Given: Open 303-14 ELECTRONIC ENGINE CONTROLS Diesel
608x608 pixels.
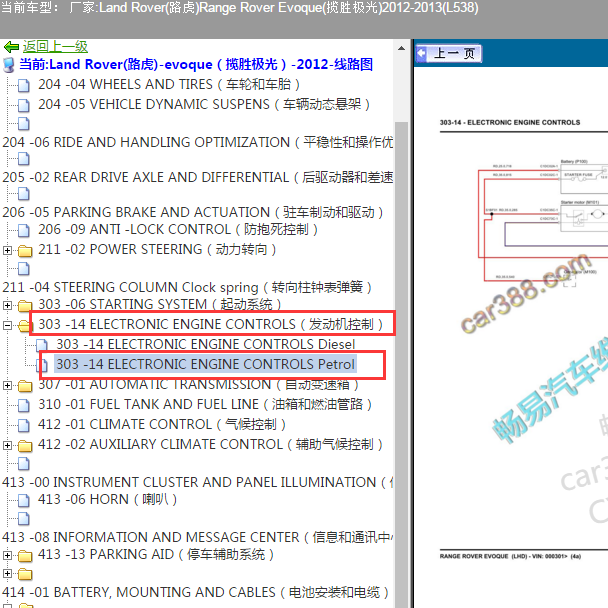Looking at the screenshot, I should tap(206, 344).
